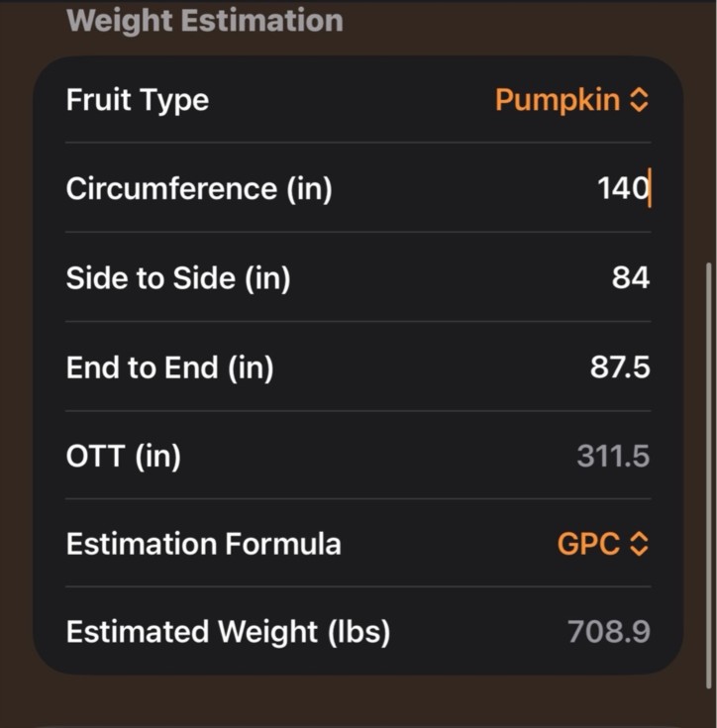Click the vertical scrollbar on right edge
717x728 pixels.
tap(708, 475)
